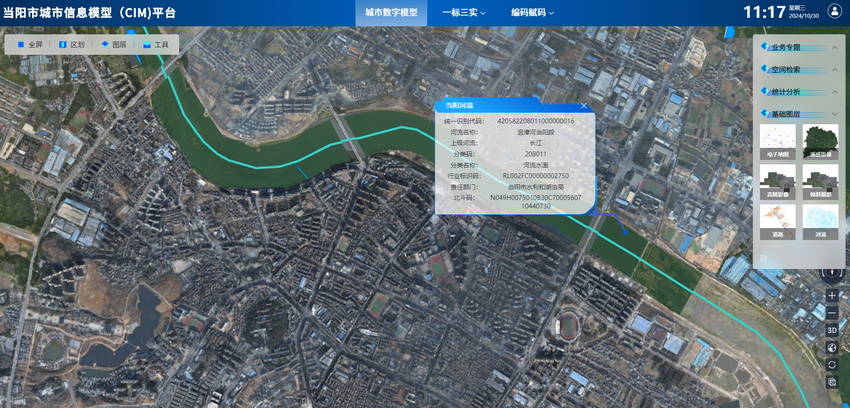Open the 区划 district tool
Viewport: 850px width, 408px height.
point(71,45)
